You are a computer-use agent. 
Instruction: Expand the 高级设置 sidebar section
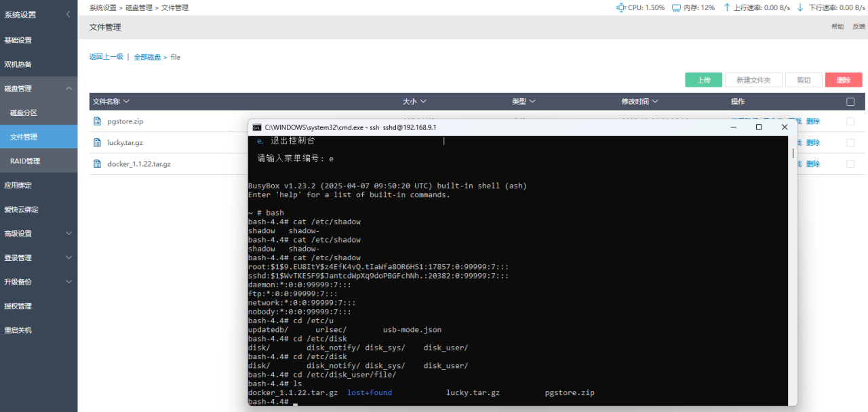pyautogui.click(x=68, y=233)
